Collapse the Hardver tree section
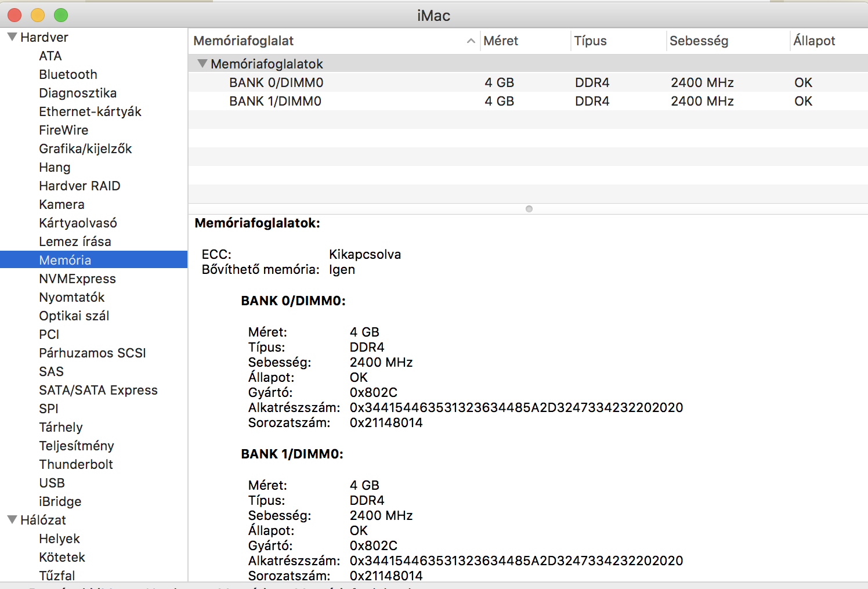Image resolution: width=868 pixels, height=589 pixels. click(12, 37)
